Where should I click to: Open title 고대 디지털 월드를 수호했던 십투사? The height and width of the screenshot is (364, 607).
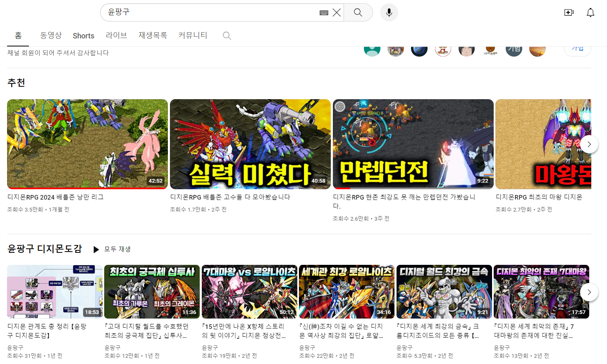[147, 331]
